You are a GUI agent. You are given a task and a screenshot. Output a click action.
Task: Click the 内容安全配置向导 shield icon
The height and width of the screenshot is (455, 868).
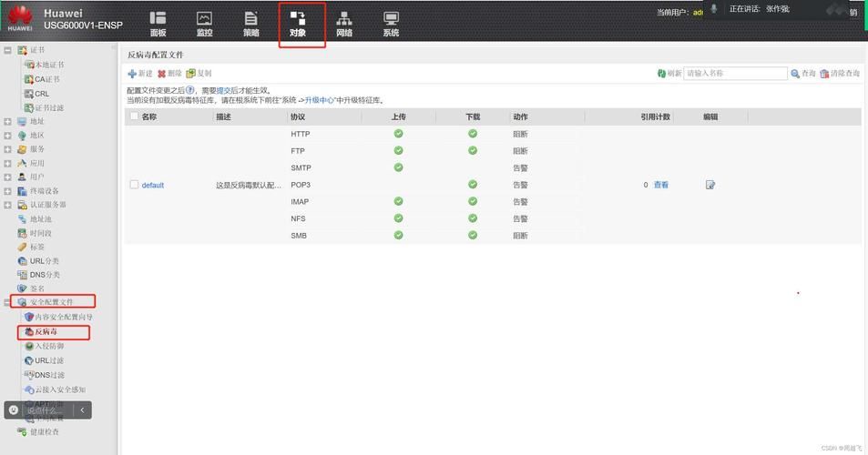(29, 317)
